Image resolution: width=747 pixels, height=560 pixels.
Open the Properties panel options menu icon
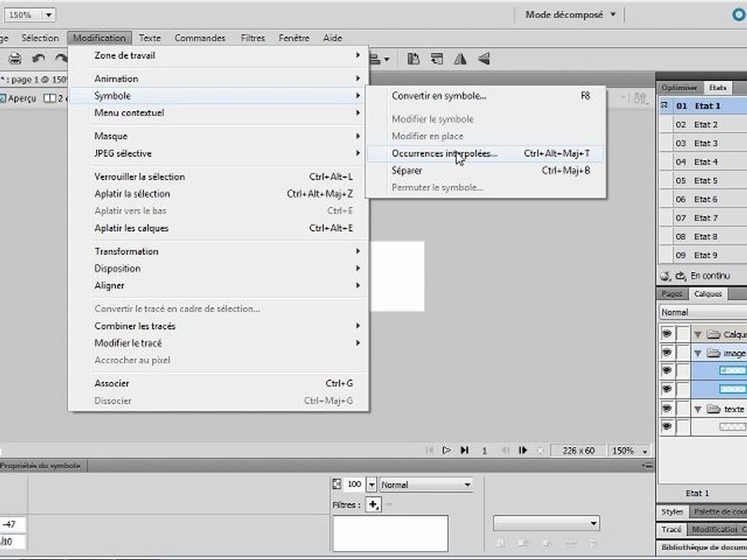coord(647,465)
